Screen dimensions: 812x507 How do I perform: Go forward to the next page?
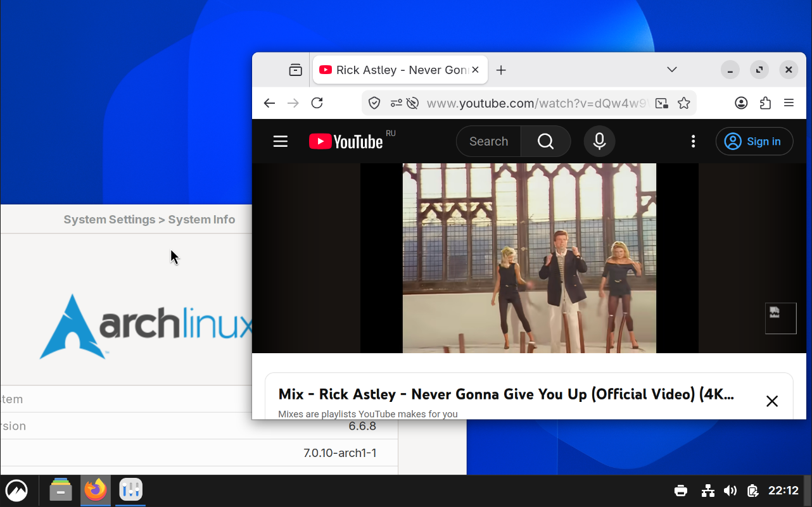(x=293, y=103)
